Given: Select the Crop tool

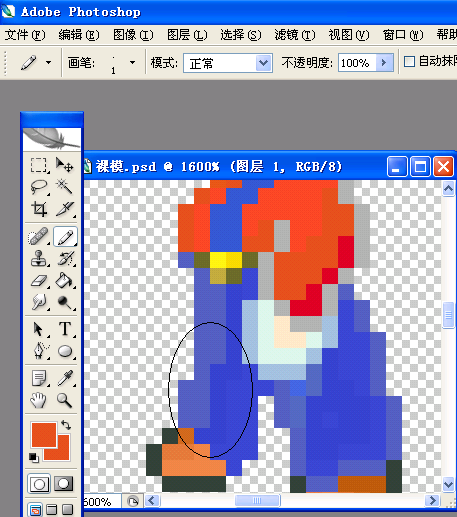Looking at the screenshot, I should coord(39,209).
